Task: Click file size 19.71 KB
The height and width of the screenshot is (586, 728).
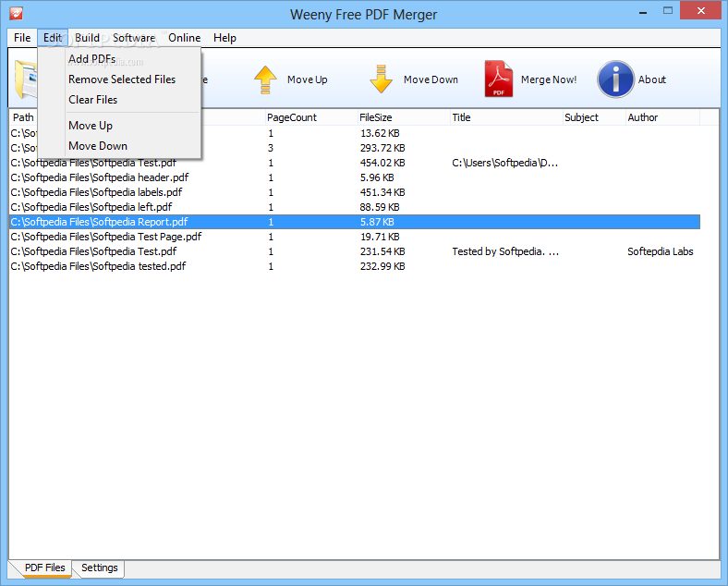Action: [380, 237]
